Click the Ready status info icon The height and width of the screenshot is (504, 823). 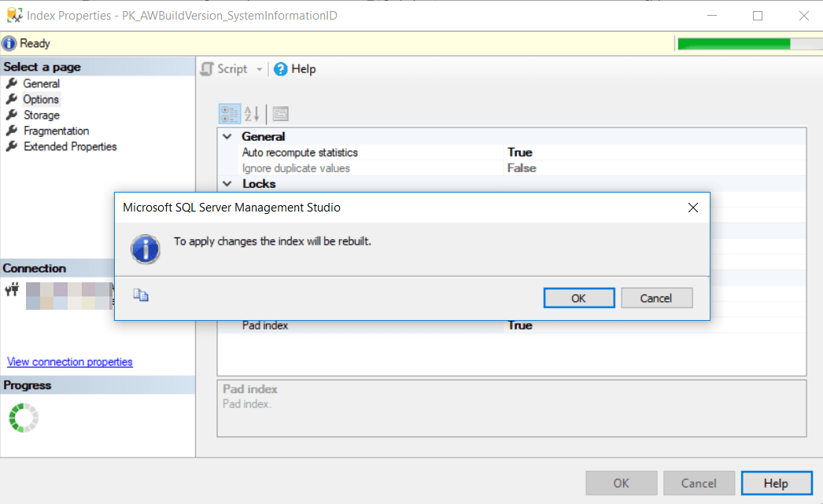pyautogui.click(x=9, y=43)
